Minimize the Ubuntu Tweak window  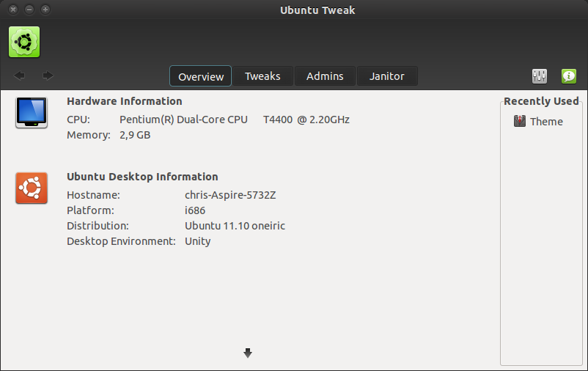click(29, 10)
